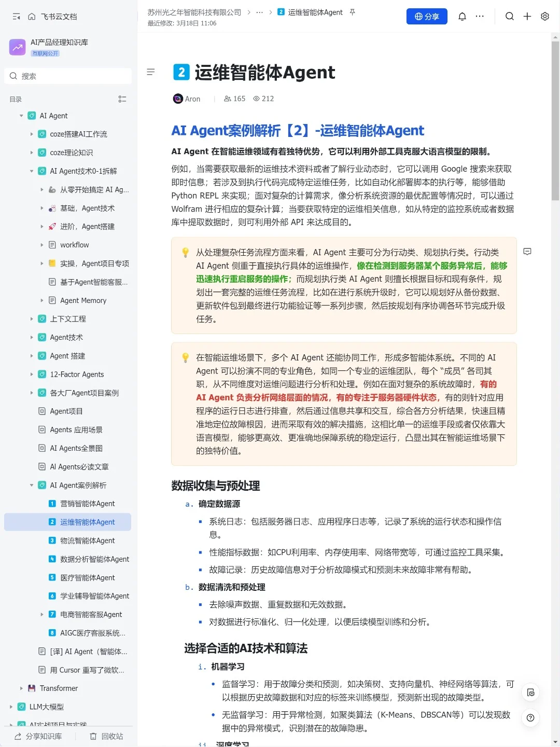The height and width of the screenshot is (747, 560).
Task: Open comment icon beside the first callout
Action: point(527,252)
